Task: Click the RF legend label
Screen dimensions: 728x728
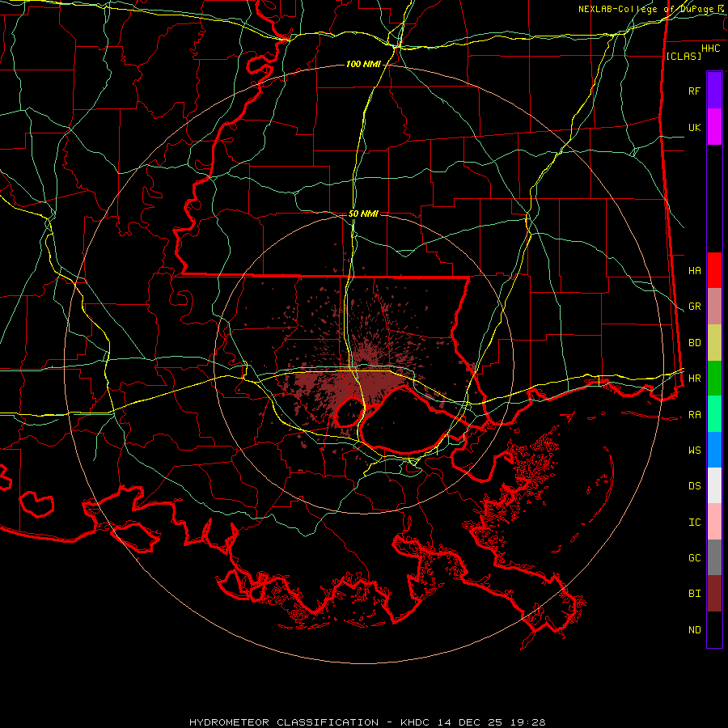Action: tap(694, 91)
